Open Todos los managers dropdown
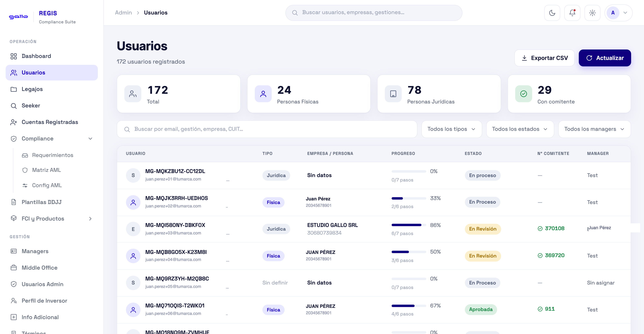The height and width of the screenshot is (334, 644). [x=594, y=129]
